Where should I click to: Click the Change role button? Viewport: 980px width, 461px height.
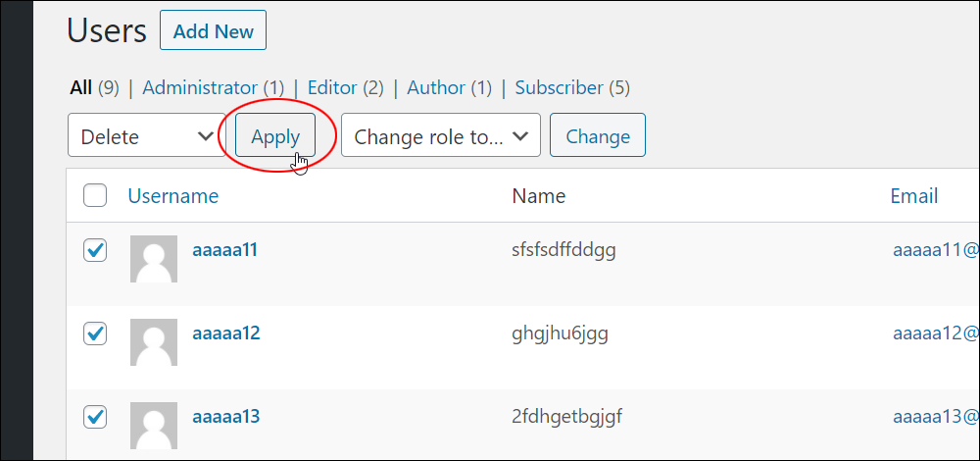tap(598, 135)
